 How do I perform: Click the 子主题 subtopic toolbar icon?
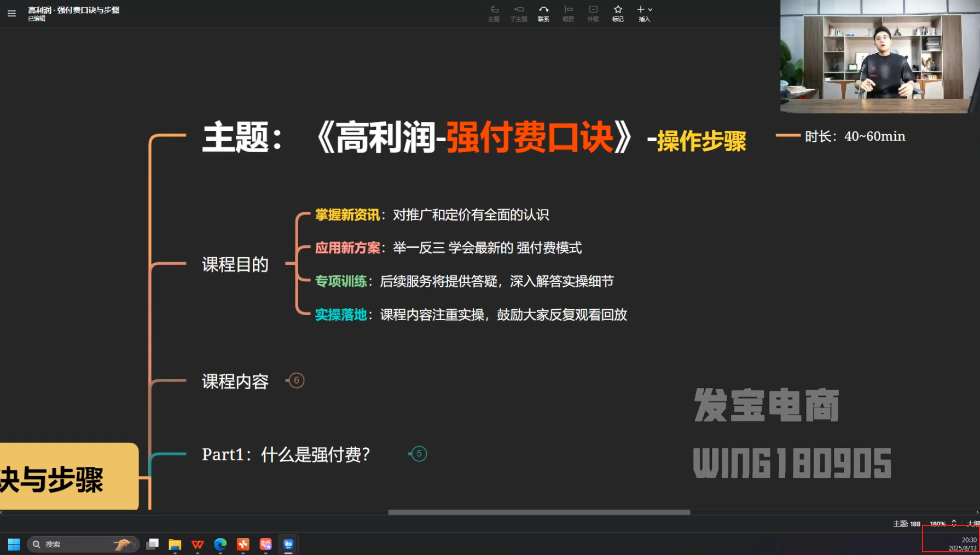click(518, 13)
